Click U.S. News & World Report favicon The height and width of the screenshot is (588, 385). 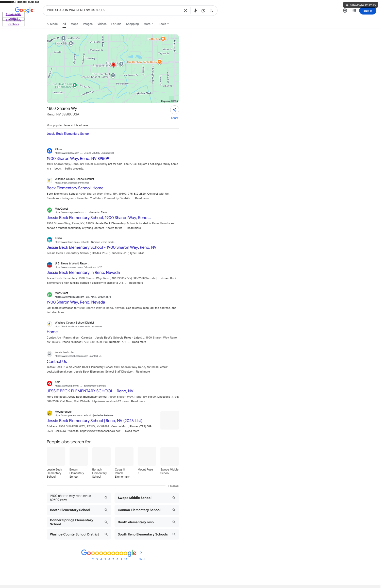(x=49, y=265)
